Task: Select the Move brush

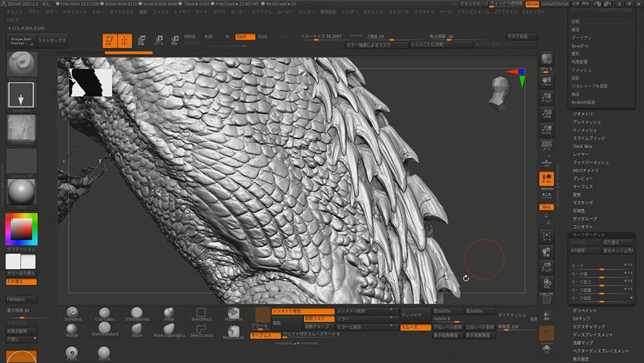Action: 137,330
